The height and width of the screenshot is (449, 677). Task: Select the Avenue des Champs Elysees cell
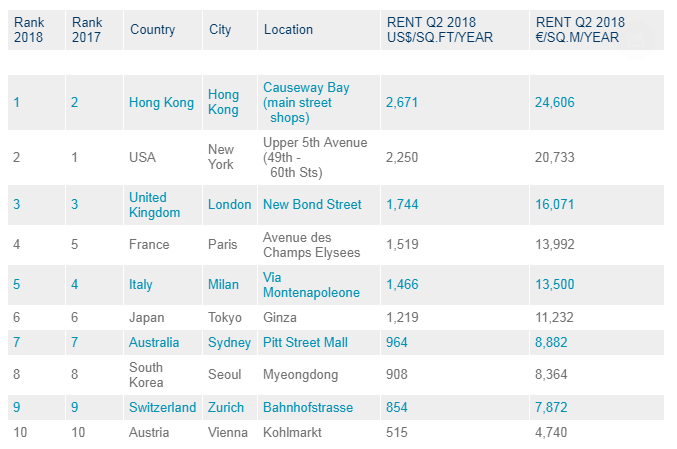pyautogui.click(x=310, y=244)
